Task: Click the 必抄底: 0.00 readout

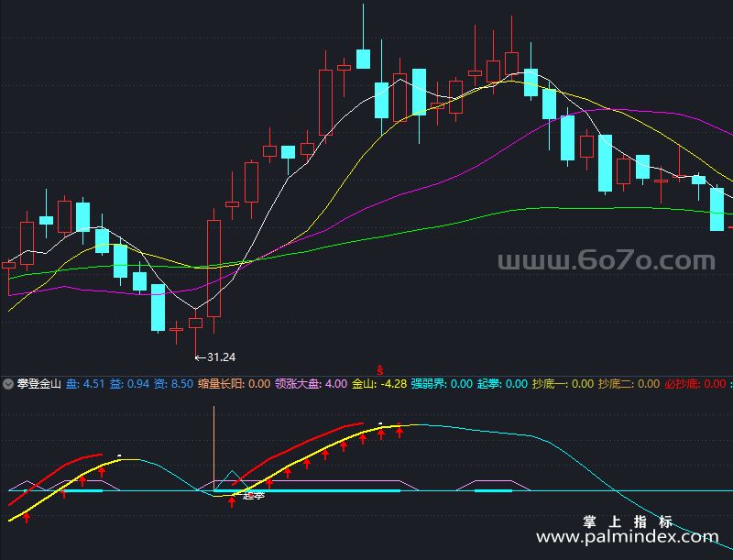Action: click(x=695, y=384)
